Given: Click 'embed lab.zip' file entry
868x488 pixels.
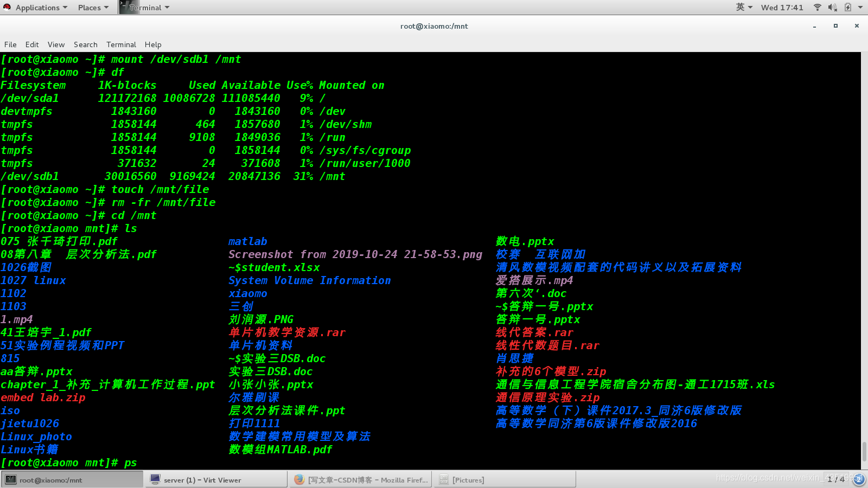Looking at the screenshot, I should [x=43, y=397].
